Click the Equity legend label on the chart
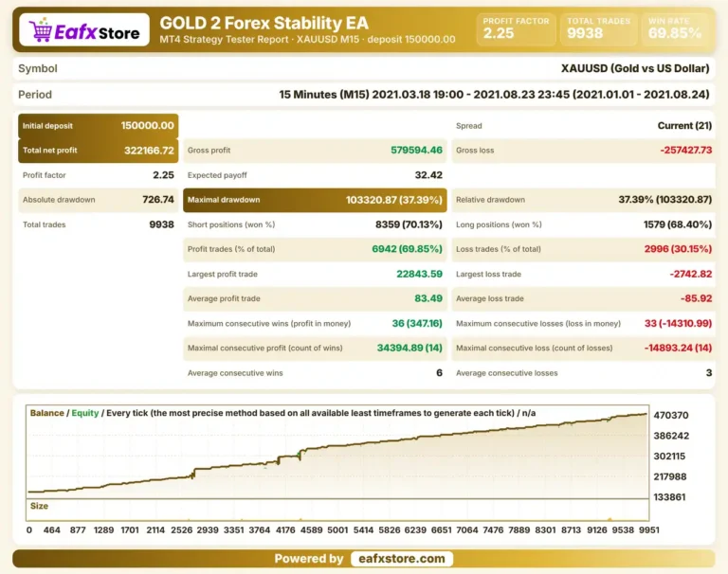728x574 pixels. tap(85, 413)
